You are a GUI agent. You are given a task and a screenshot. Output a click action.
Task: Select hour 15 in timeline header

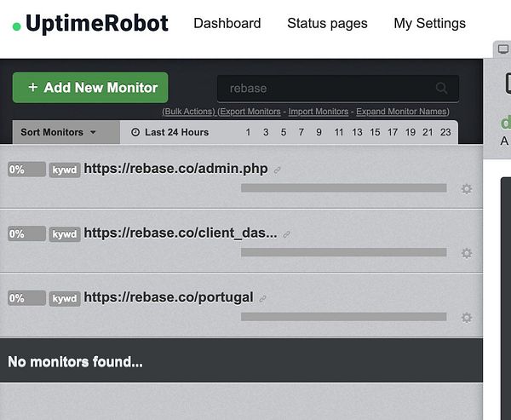click(x=375, y=132)
